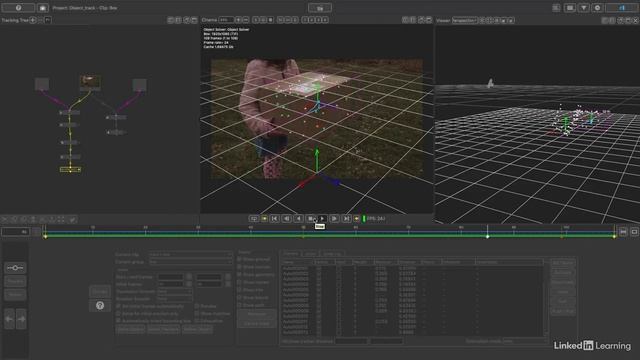Open the Cinema view mode dropdown
The width and height of the screenshot is (640, 360).
coord(226,20)
